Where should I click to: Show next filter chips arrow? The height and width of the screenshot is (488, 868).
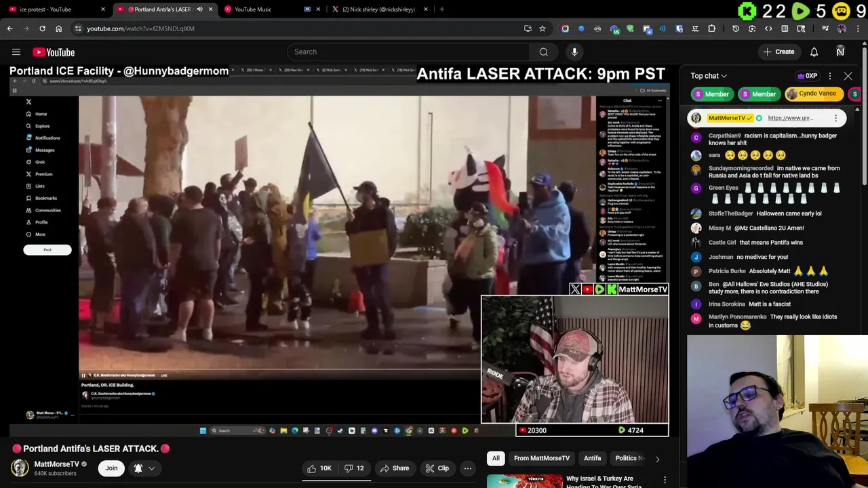pos(657,459)
